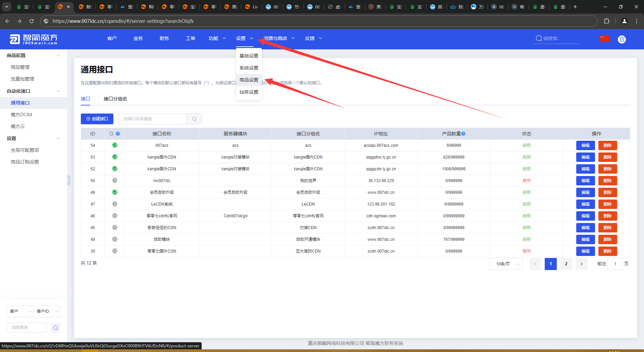Click the gray status icon for row 47
Viewport: 644px width, 352px height.
[115, 204]
